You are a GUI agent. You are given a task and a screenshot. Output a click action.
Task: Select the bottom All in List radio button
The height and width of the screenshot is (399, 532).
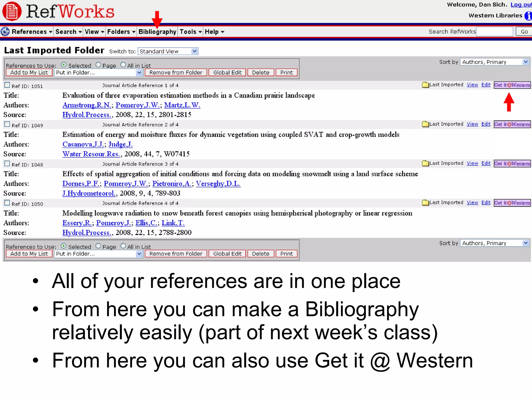click(x=123, y=245)
